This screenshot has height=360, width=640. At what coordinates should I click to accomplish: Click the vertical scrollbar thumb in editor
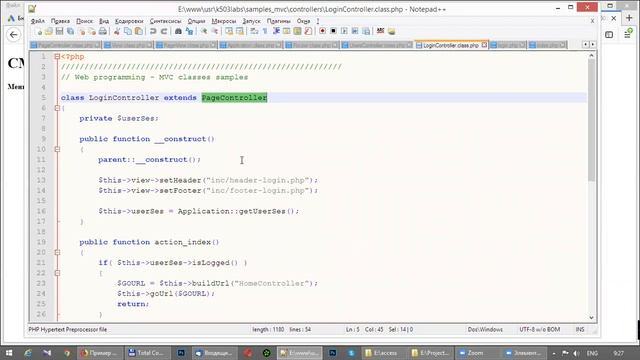[x=591, y=120]
